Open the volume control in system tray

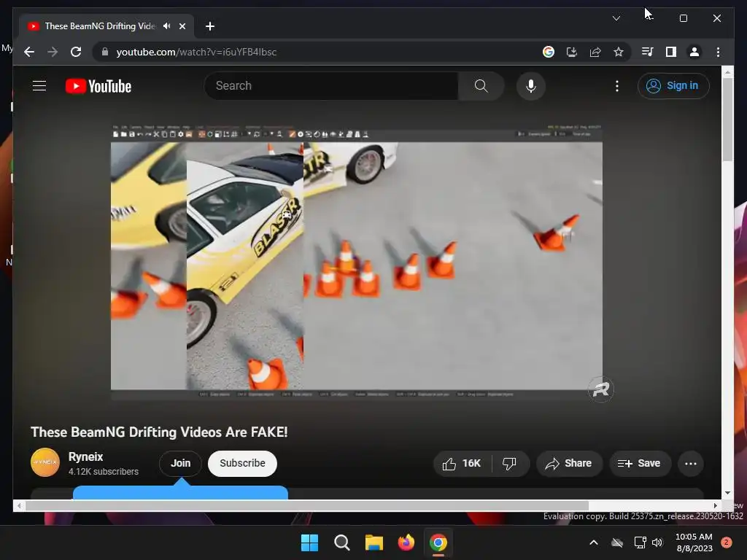pos(657,542)
